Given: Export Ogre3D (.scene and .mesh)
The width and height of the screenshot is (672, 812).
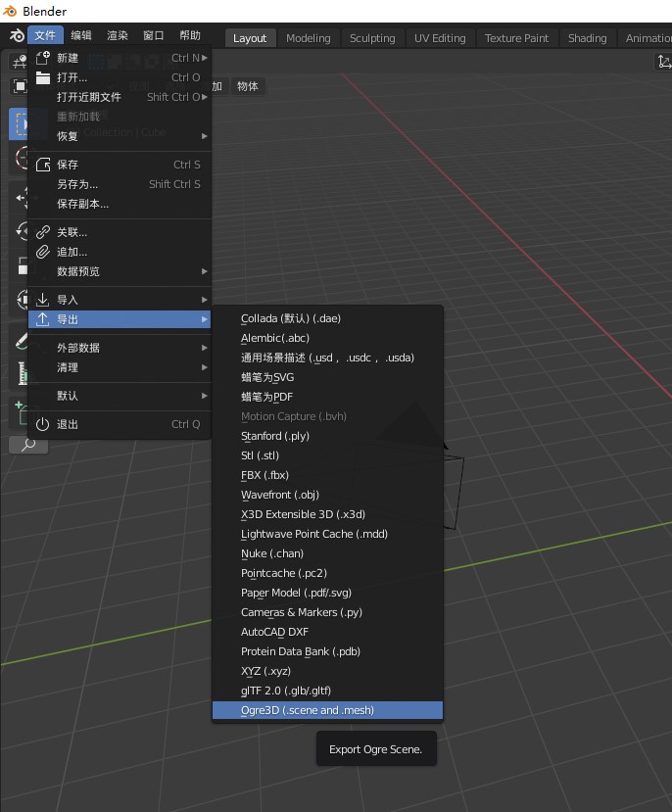Looking at the screenshot, I should pos(328,710).
